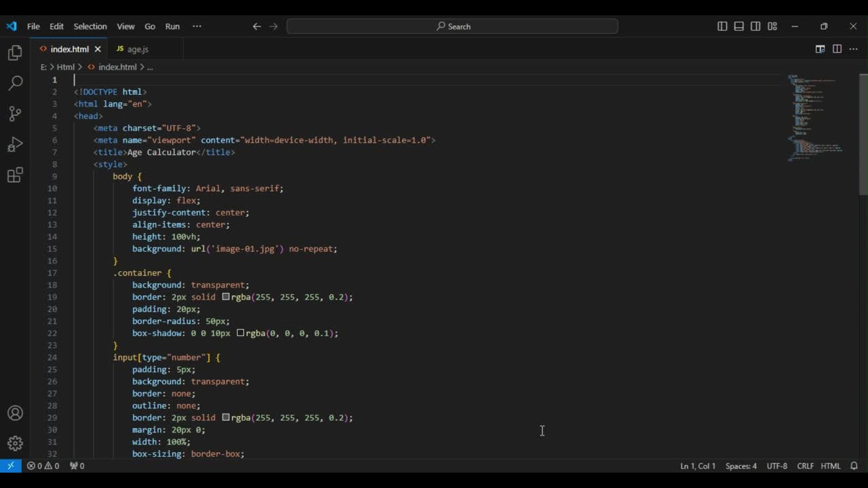Open Customize Layout icon

point(772,26)
